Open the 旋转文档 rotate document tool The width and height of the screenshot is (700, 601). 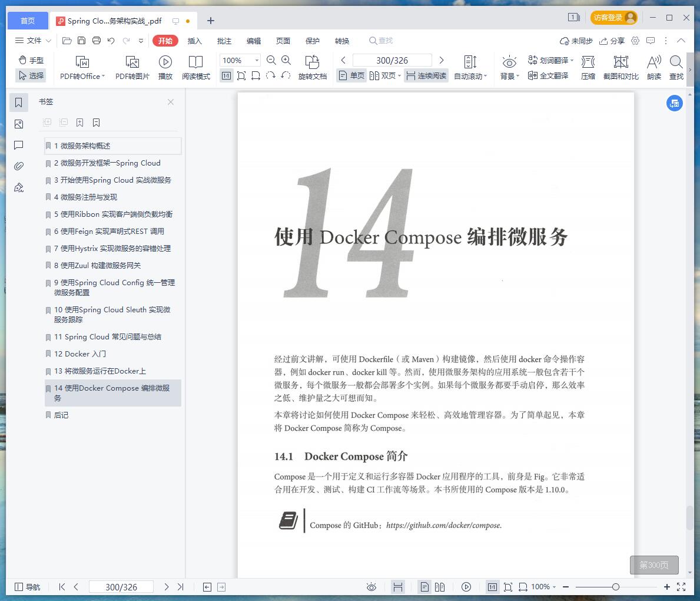click(x=313, y=68)
